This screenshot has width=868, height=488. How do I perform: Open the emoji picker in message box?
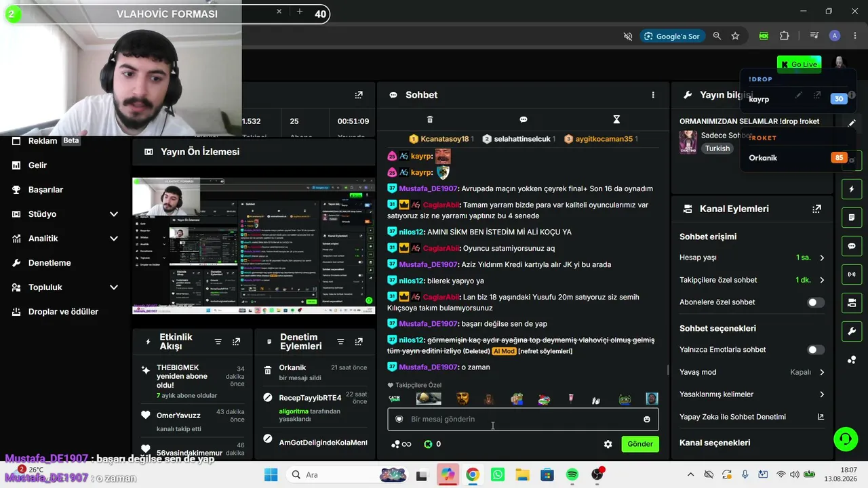tap(647, 419)
